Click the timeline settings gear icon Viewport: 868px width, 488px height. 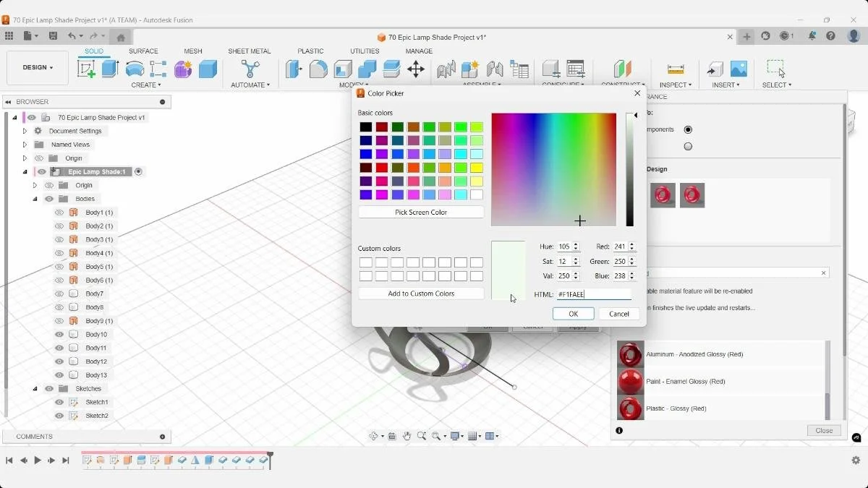click(856, 460)
